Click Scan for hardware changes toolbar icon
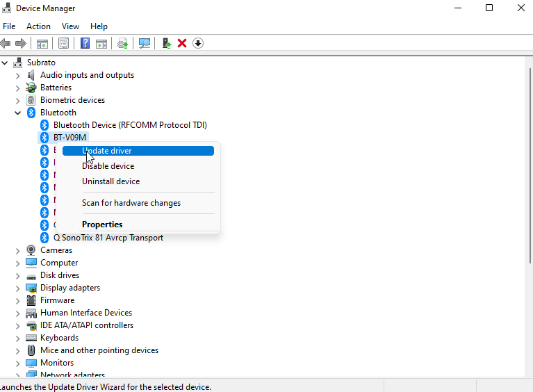 (145, 43)
